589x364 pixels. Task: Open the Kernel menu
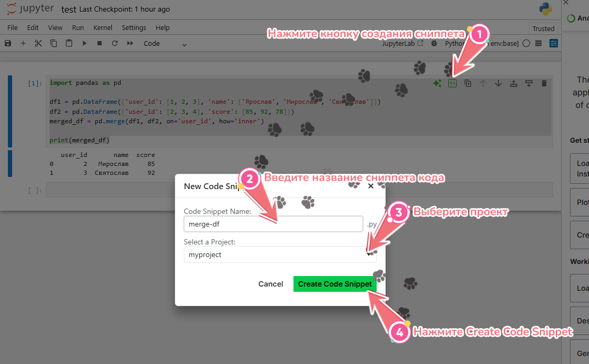point(103,27)
